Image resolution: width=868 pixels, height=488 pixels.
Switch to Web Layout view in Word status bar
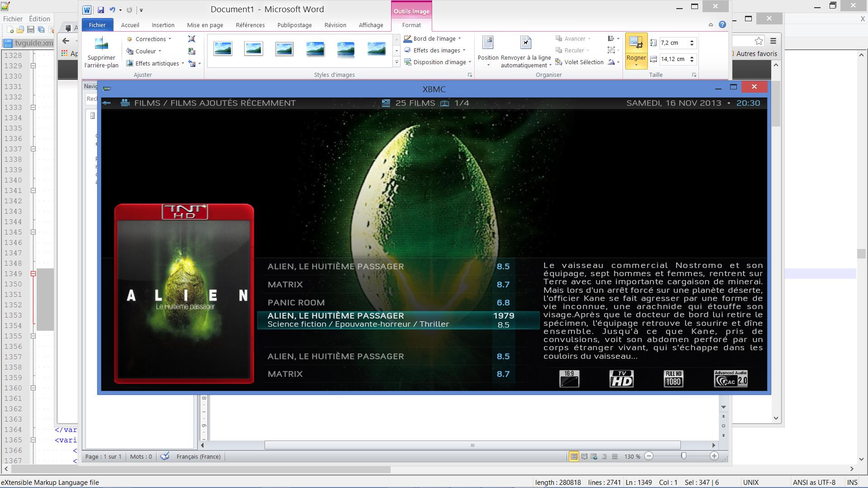(x=594, y=456)
